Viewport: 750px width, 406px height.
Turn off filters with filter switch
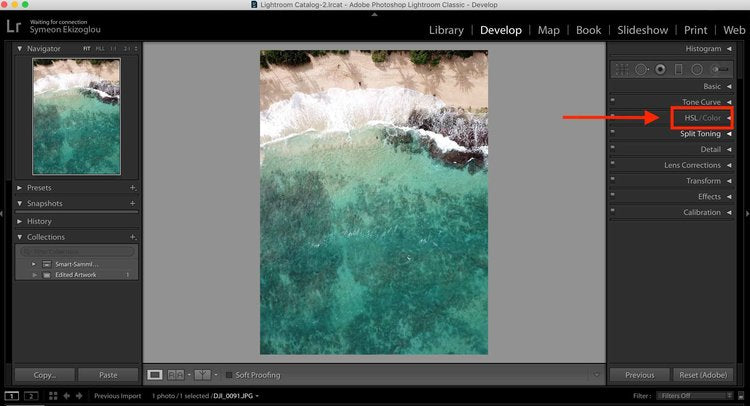pos(741,396)
